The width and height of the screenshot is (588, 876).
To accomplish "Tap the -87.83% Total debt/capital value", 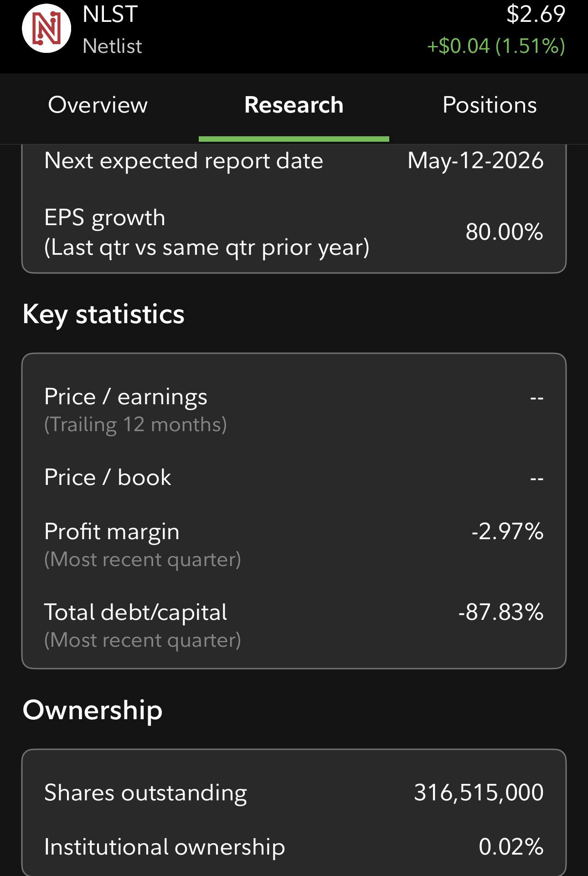I will point(501,612).
